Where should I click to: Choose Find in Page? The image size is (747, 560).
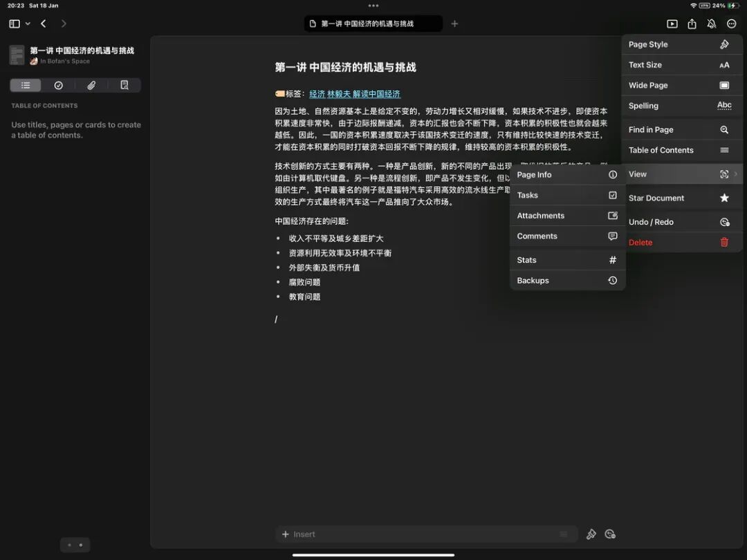(682, 129)
